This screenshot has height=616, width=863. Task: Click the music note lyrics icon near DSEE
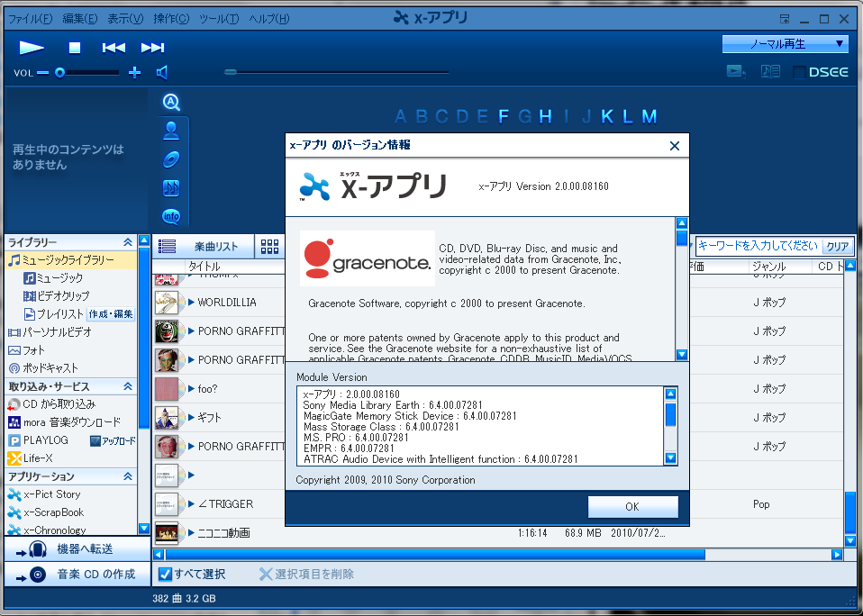770,71
